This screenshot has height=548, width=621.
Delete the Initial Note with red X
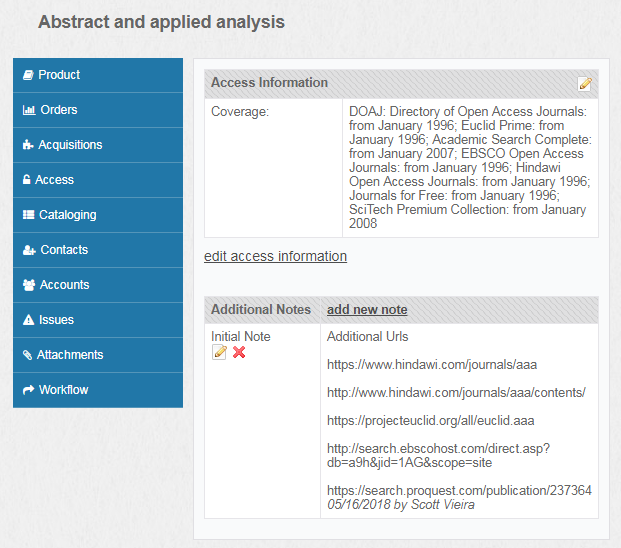239,352
